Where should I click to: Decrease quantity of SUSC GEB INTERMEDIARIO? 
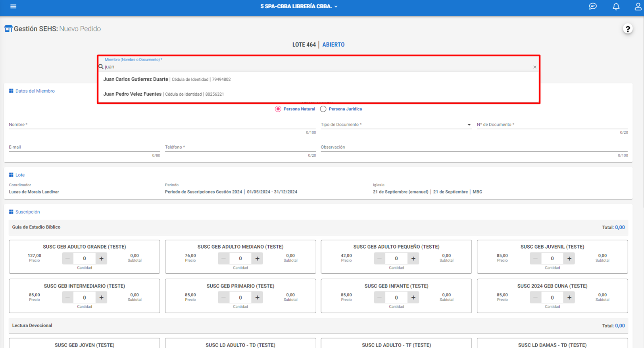click(67, 298)
